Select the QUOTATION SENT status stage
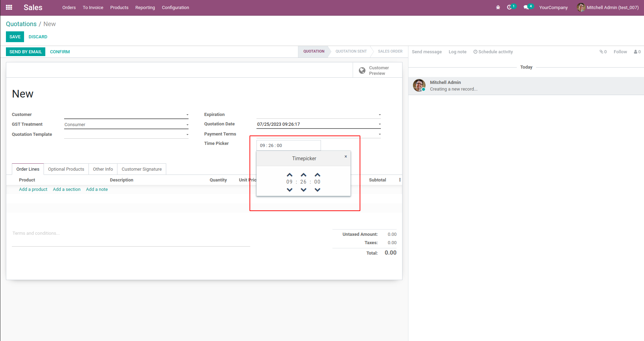 coord(351,52)
